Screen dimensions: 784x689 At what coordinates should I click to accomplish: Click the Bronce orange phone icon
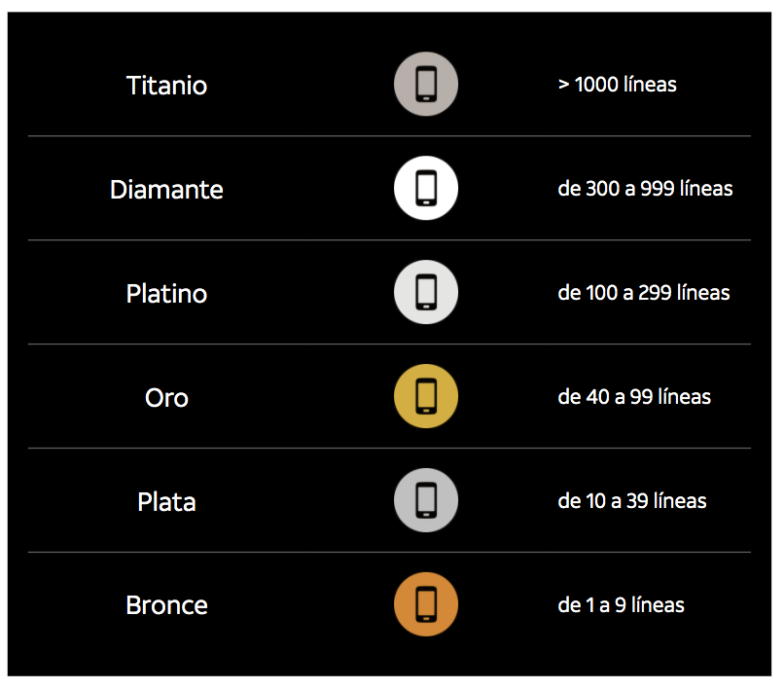click(x=426, y=604)
